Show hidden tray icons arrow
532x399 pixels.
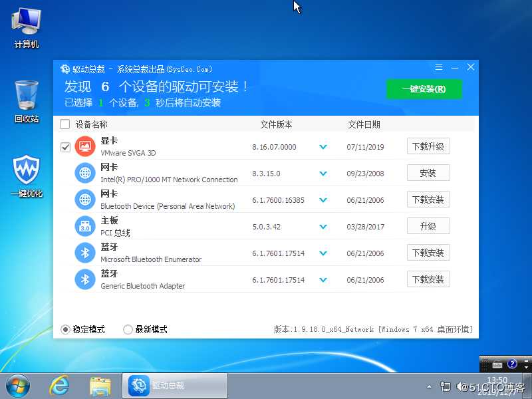429,386
